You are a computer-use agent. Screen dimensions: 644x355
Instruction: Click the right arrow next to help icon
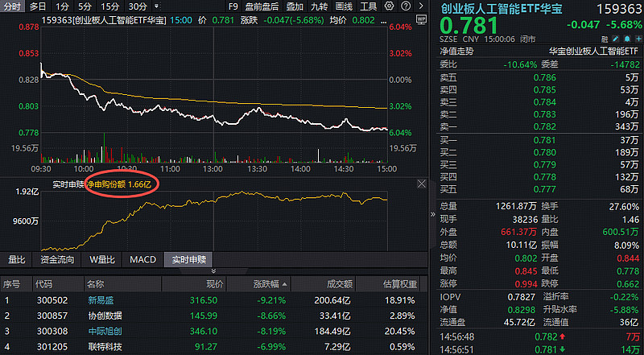point(420,6)
